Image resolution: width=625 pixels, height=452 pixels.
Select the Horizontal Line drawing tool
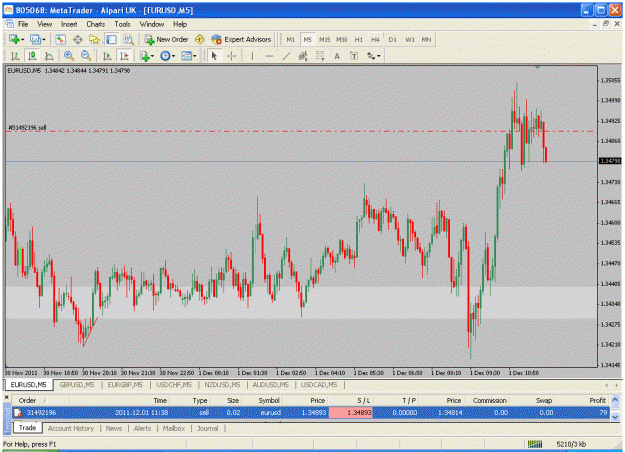269,56
